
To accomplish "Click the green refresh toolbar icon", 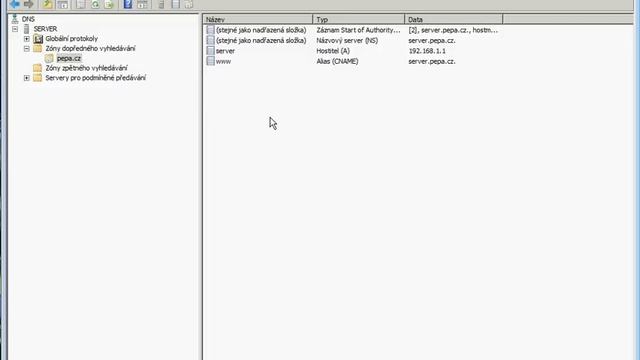I will (95, 4).
